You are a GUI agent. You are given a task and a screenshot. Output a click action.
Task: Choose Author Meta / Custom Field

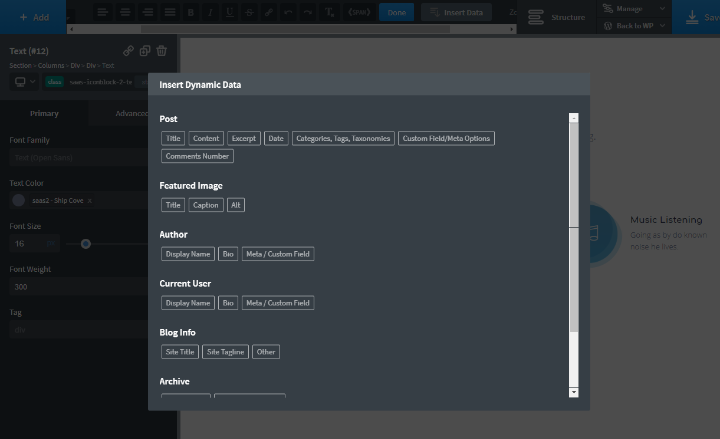[278, 254]
